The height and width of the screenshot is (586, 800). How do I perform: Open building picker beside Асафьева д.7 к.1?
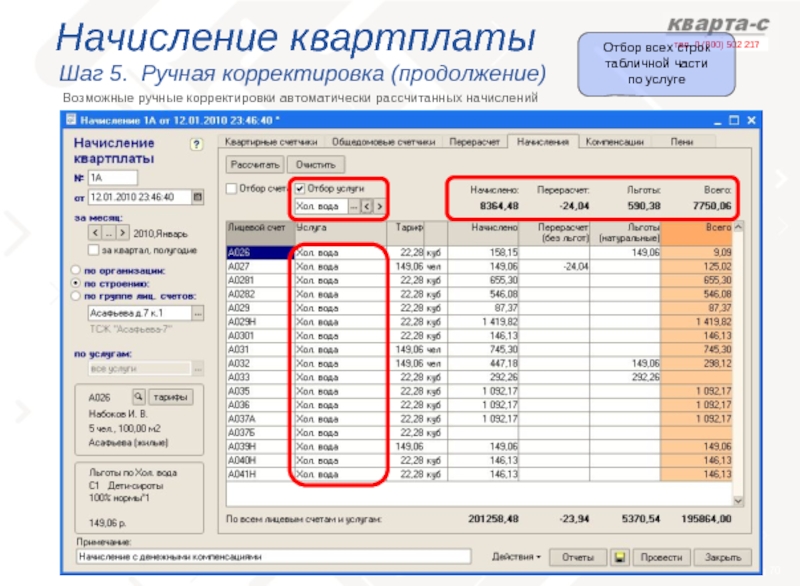(x=198, y=313)
